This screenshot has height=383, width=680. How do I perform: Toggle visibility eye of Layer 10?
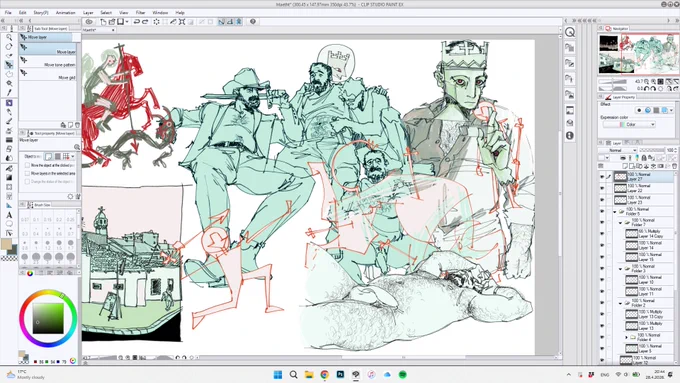point(602,280)
